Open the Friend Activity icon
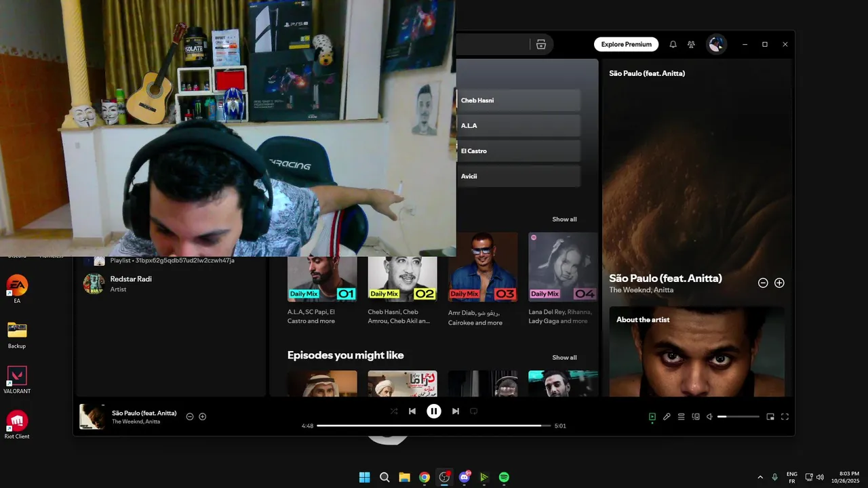 click(691, 44)
